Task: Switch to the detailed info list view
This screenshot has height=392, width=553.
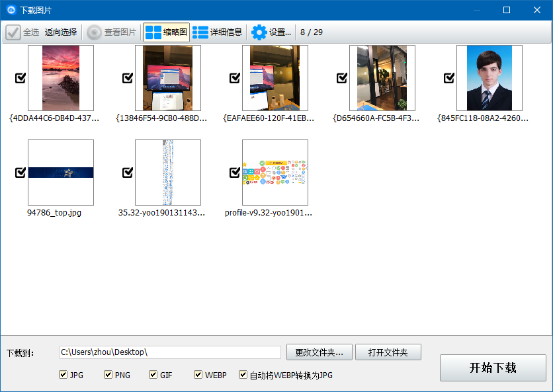Action: 200,32
